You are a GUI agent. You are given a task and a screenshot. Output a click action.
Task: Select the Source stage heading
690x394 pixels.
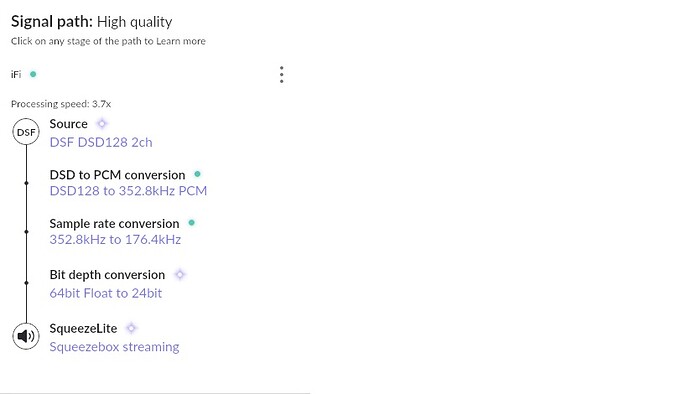(68, 124)
